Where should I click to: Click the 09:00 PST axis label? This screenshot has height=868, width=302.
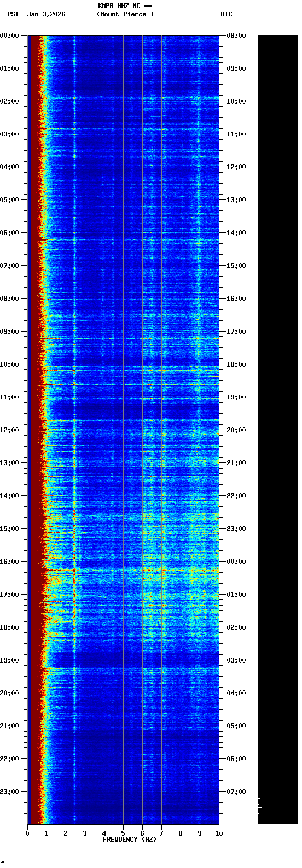coord(10,332)
